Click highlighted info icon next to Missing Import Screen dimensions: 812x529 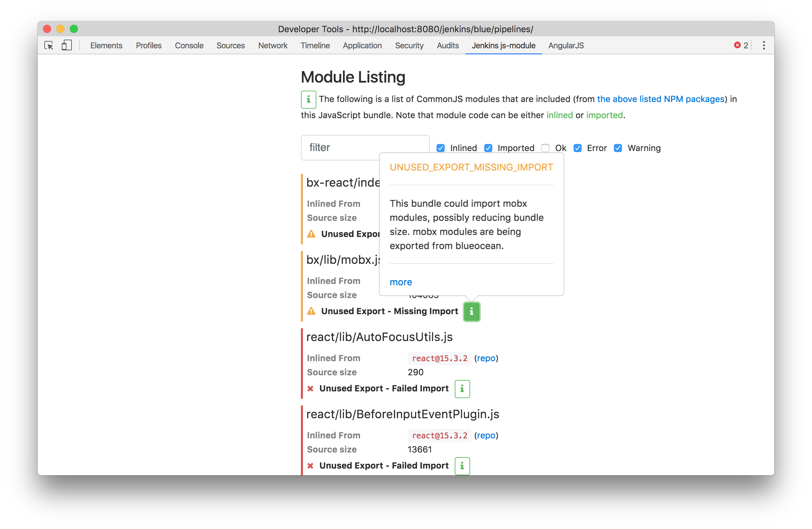point(471,311)
